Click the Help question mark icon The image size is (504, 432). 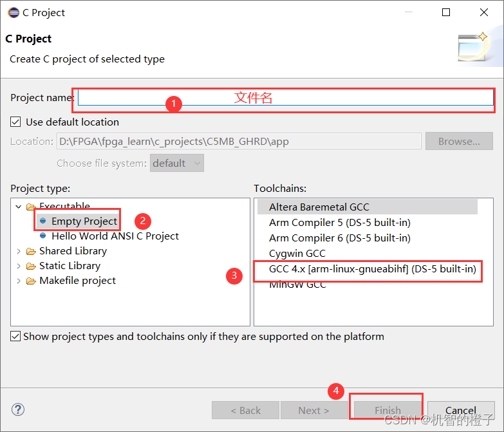18,409
